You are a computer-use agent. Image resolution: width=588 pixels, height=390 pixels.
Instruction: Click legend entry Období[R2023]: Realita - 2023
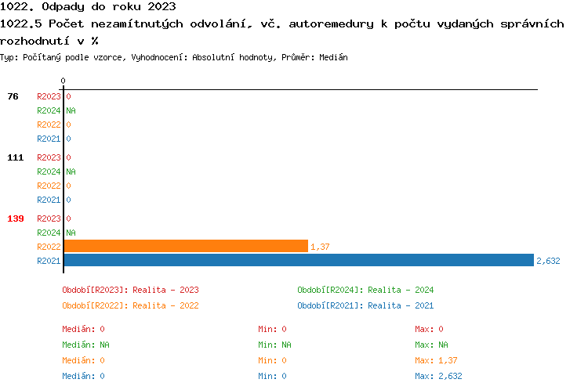[130, 290]
